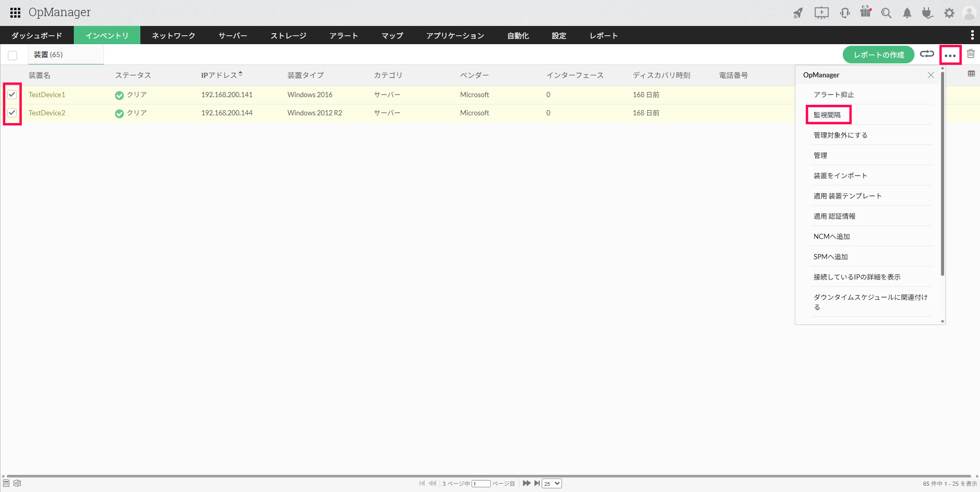Open the ストレージ tab

coord(289,35)
